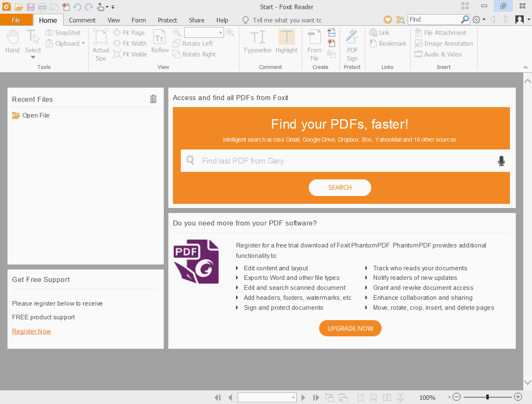Jump to the last page in the status bar
Viewport: 532px width, 404px height.
[x=316, y=397]
